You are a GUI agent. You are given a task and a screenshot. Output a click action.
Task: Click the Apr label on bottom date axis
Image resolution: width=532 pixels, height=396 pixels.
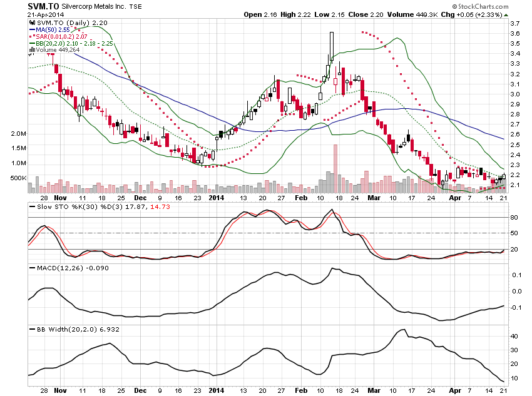point(455,390)
